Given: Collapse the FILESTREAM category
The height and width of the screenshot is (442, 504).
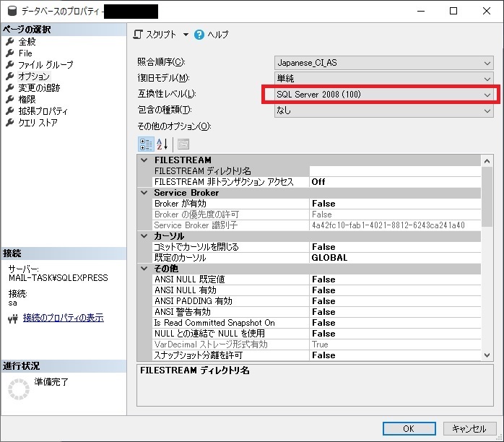Looking at the screenshot, I should pyautogui.click(x=144, y=160).
